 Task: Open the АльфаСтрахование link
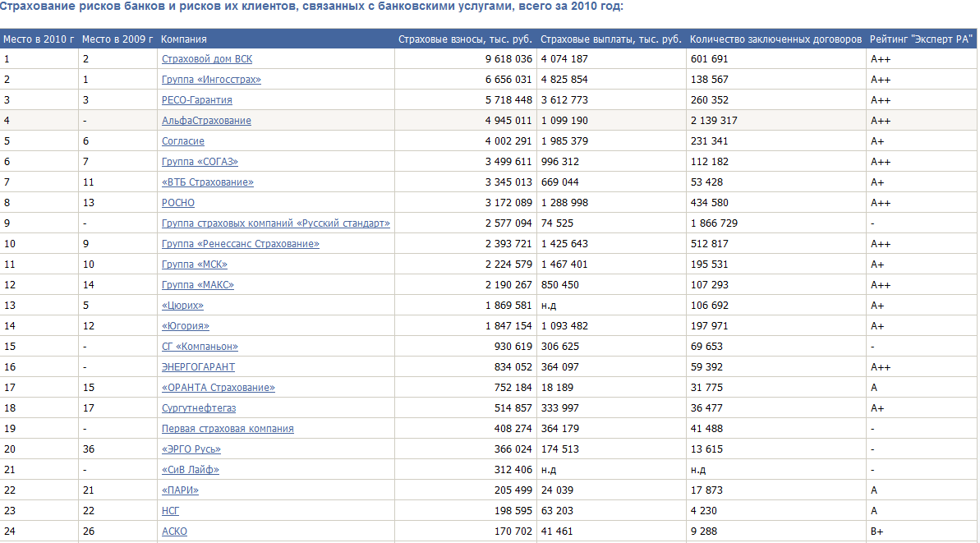pyautogui.click(x=206, y=121)
